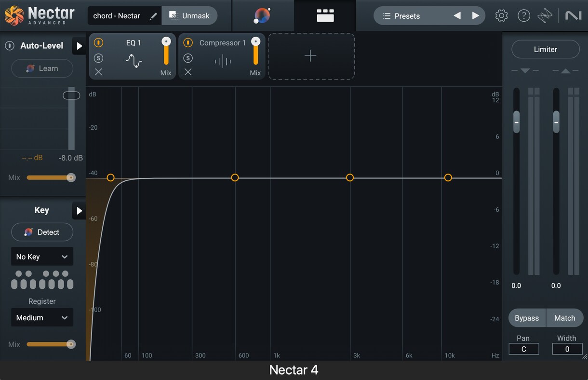Click the Key Mix slider handle
This screenshot has width=588, height=380.
point(71,344)
